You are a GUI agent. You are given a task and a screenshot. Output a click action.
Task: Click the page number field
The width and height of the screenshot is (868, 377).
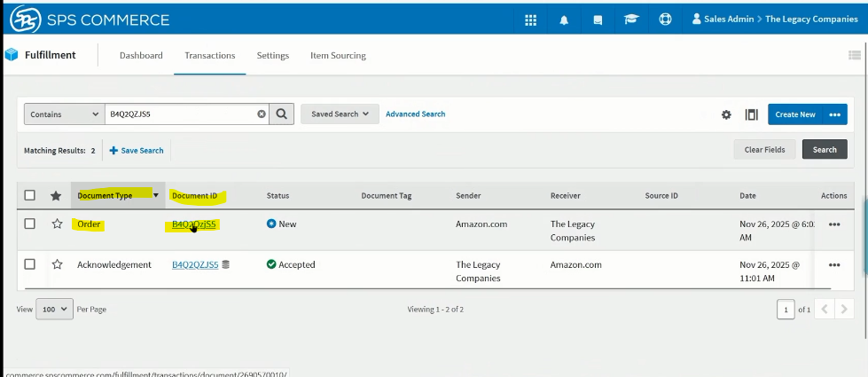786,310
